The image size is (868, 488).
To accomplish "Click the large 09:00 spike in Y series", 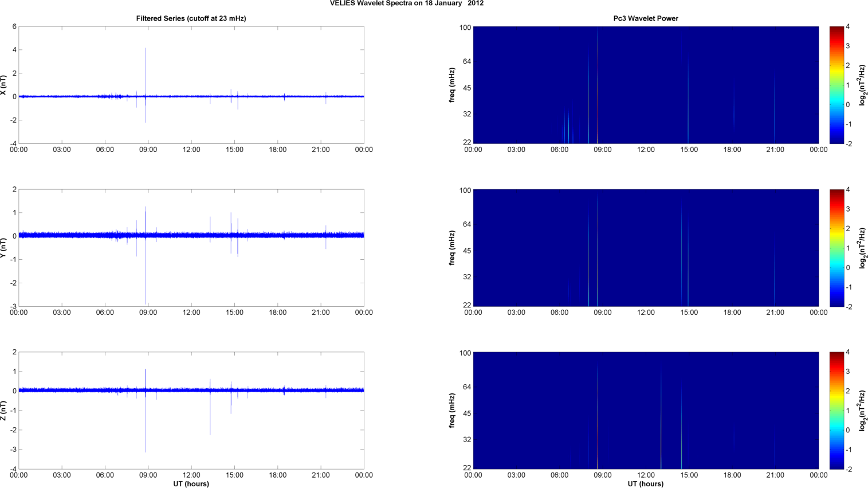I will click(x=146, y=255).
